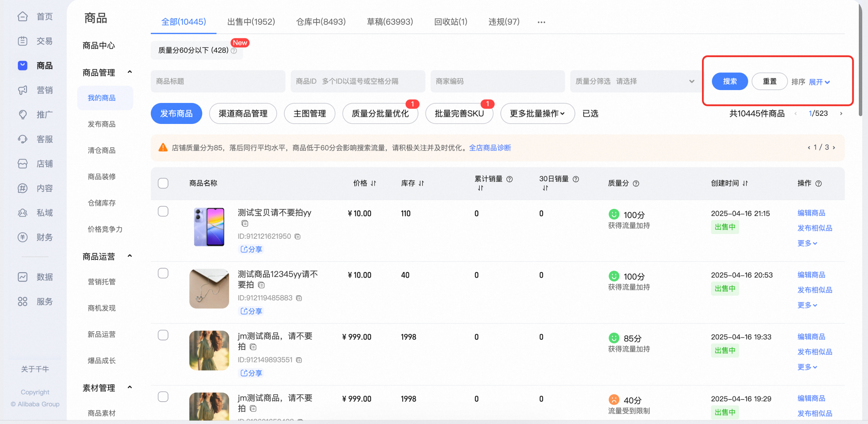This screenshot has width=868, height=424.
Task: Sort by 30日销量 using sort arrows
Action: tap(545, 188)
